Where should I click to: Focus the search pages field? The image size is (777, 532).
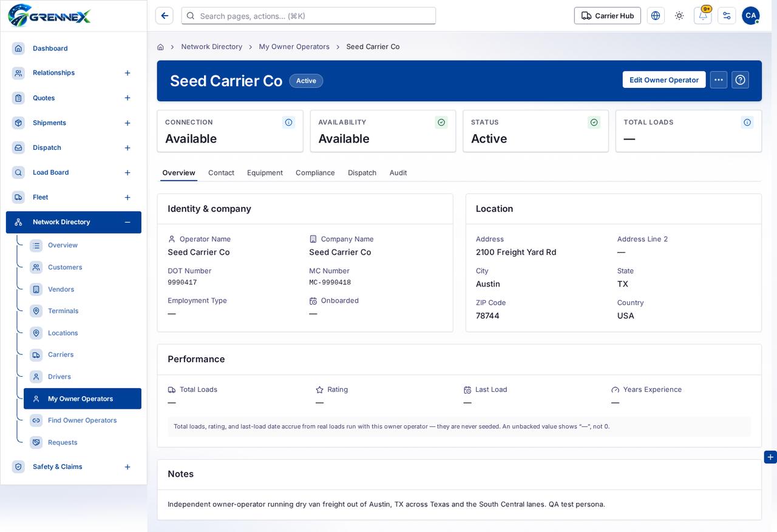308,16
